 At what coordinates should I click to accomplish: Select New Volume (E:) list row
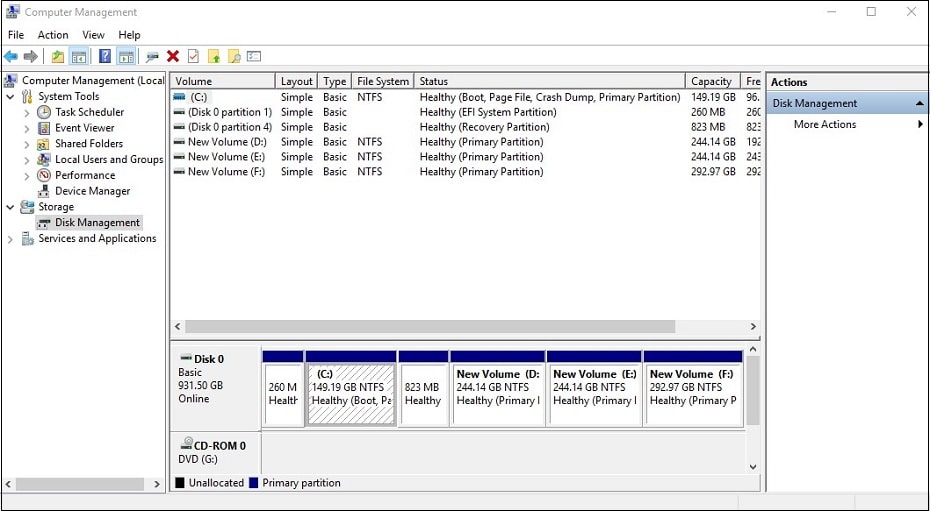click(x=466, y=157)
